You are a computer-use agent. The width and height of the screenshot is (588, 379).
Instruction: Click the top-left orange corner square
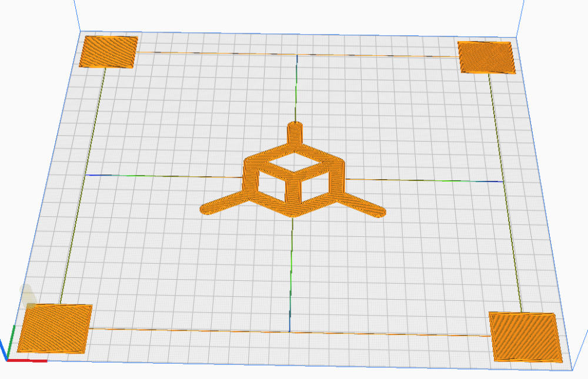click(x=109, y=52)
